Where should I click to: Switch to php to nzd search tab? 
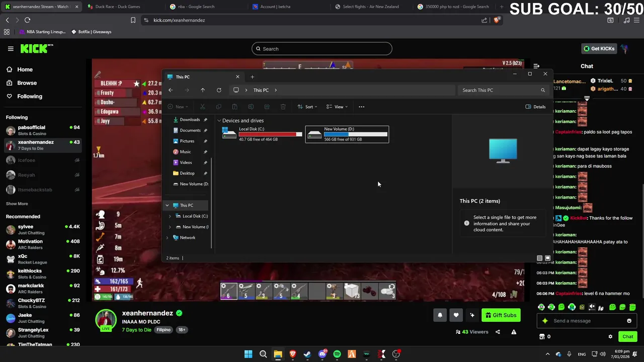click(453, 7)
